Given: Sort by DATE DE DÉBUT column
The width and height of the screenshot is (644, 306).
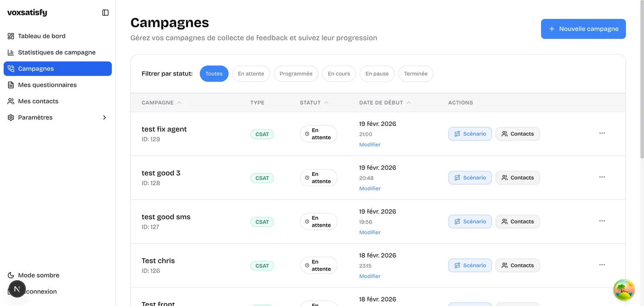Looking at the screenshot, I should tap(385, 103).
